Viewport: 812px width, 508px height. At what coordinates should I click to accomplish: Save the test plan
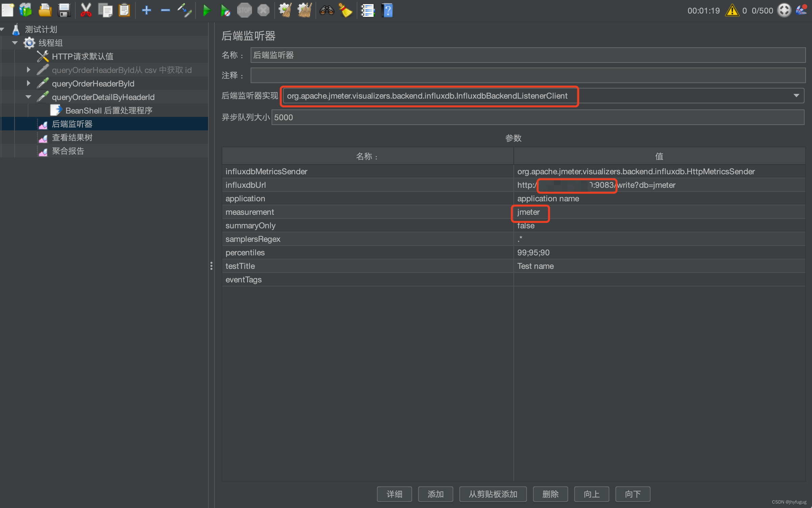pos(64,10)
